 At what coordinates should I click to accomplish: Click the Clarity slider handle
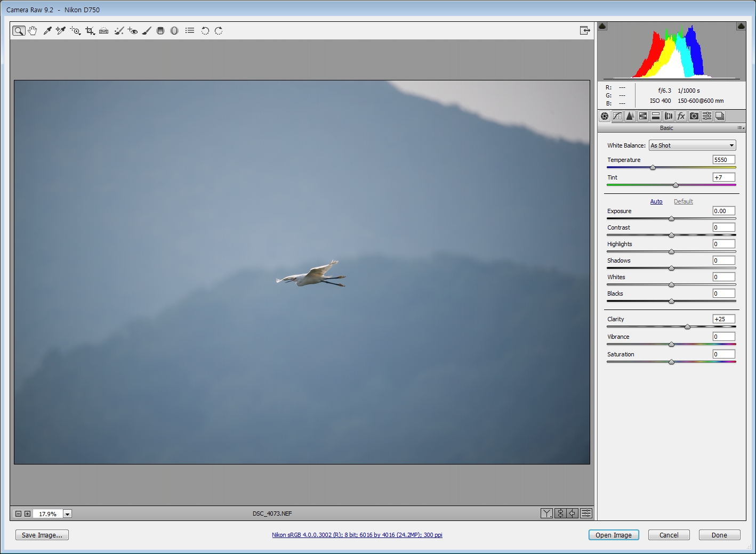(687, 327)
